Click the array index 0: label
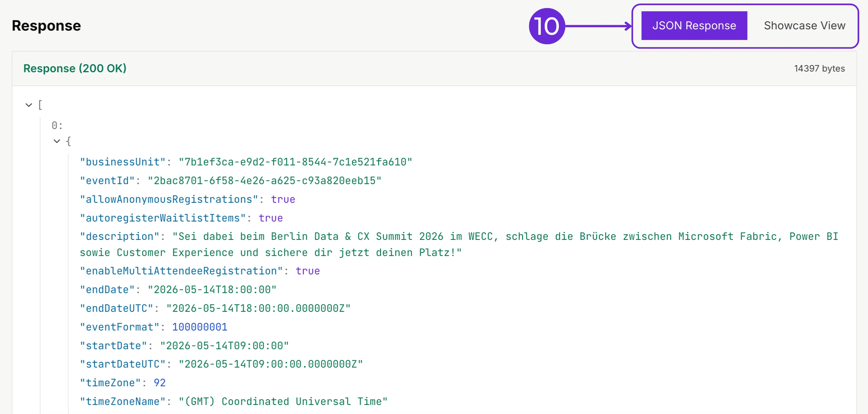 [x=57, y=126]
